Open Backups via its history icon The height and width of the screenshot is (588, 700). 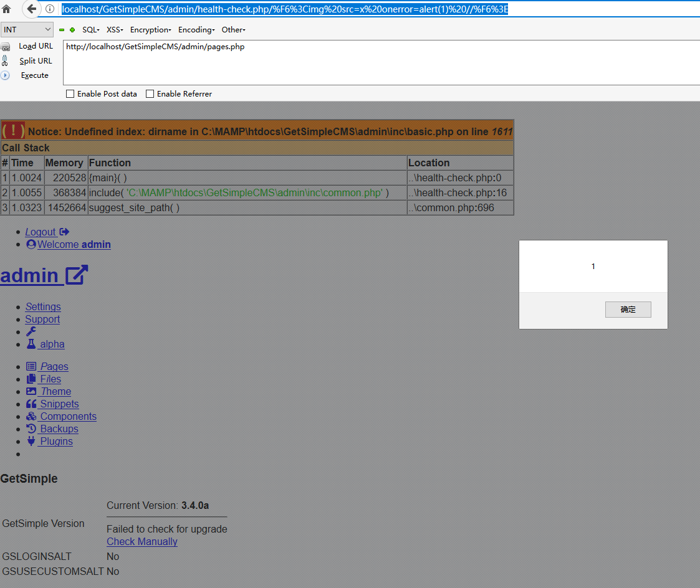(31, 429)
